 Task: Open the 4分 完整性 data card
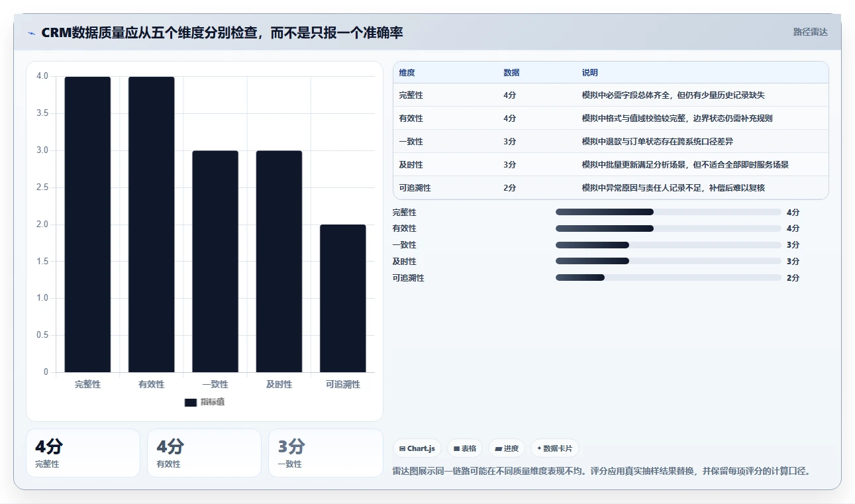click(83, 453)
